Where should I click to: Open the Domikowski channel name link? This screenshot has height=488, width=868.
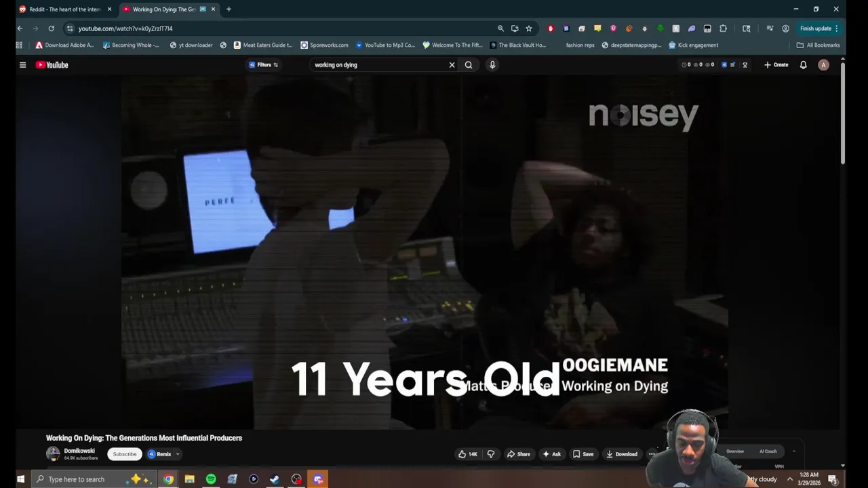click(x=79, y=451)
